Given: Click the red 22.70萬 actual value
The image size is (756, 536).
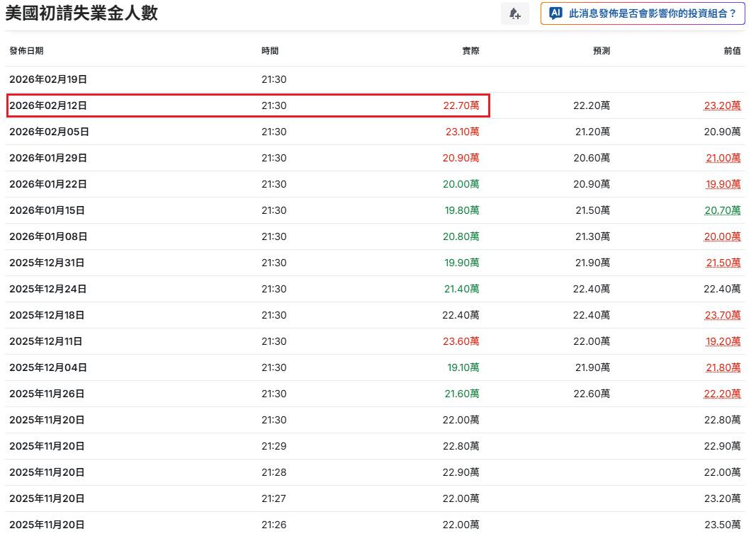Looking at the screenshot, I should (461, 106).
